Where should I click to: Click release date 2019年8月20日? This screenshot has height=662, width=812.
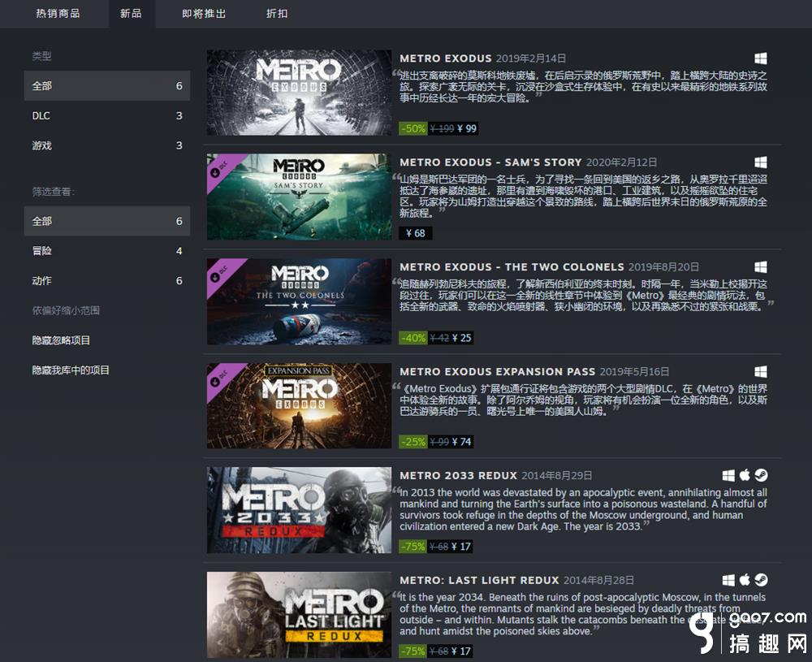(664, 266)
